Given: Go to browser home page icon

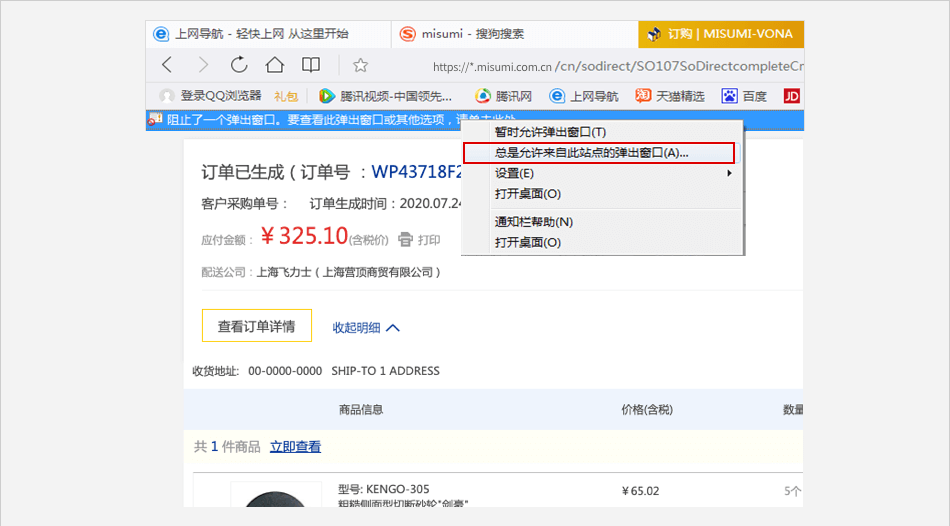Looking at the screenshot, I should coord(275,65).
